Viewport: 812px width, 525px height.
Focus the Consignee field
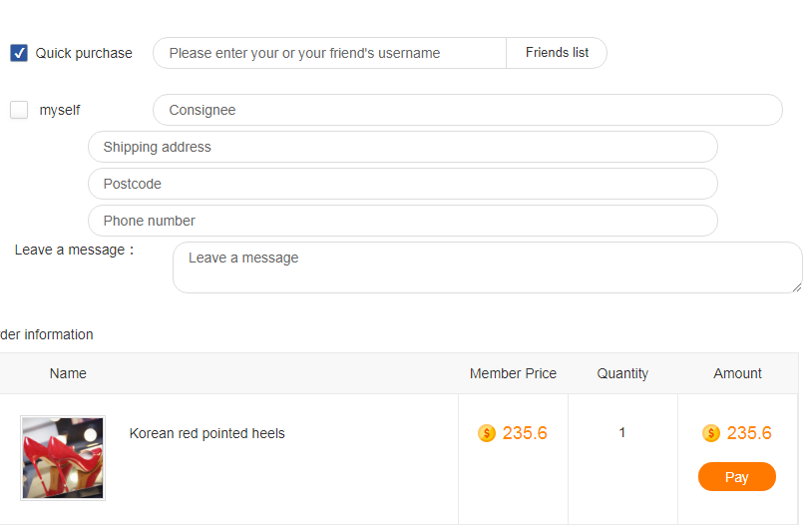(467, 110)
